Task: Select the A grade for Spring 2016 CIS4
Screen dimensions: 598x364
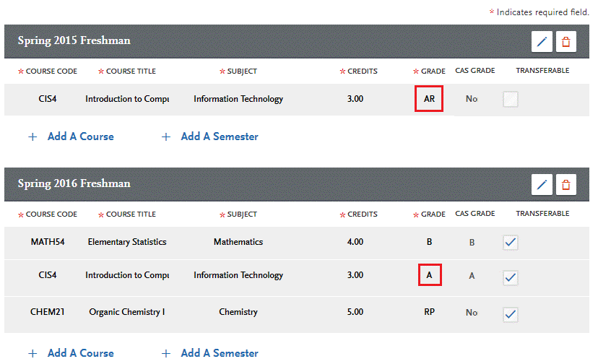Action: click(x=429, y=275)
